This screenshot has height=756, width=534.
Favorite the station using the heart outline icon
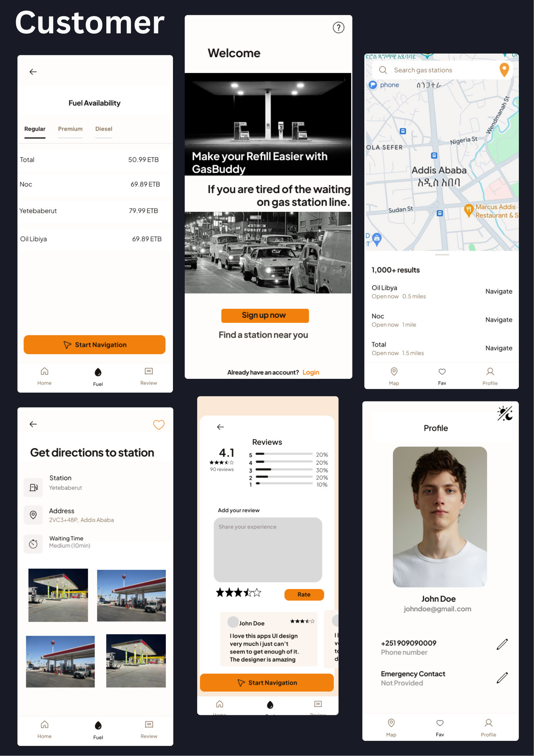158,425
